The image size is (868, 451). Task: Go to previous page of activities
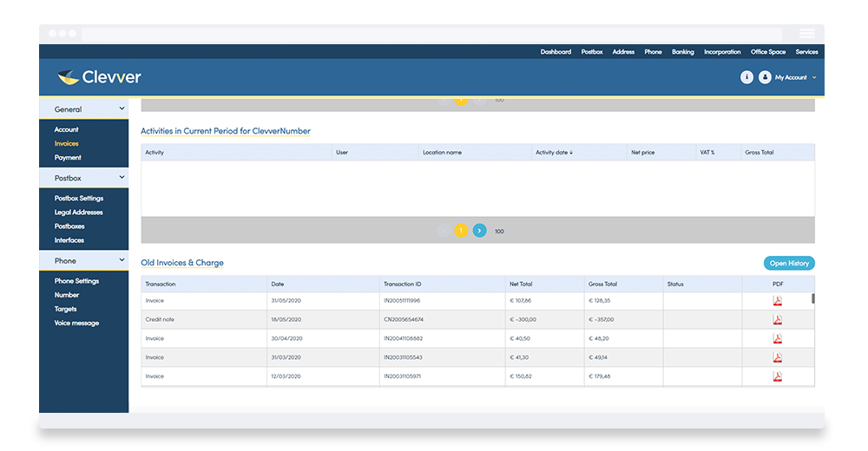[444, 231]
